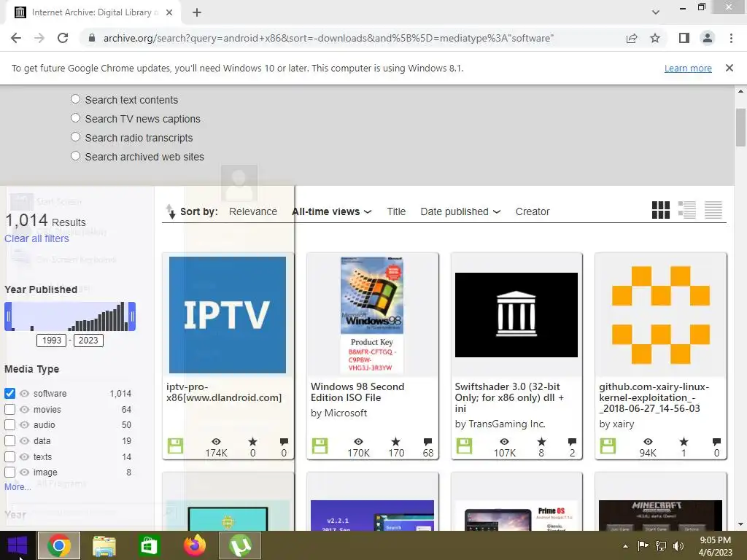Screen dimensions: 747x560
Task: Show only movies via eye icon
Action: (24, 409)
